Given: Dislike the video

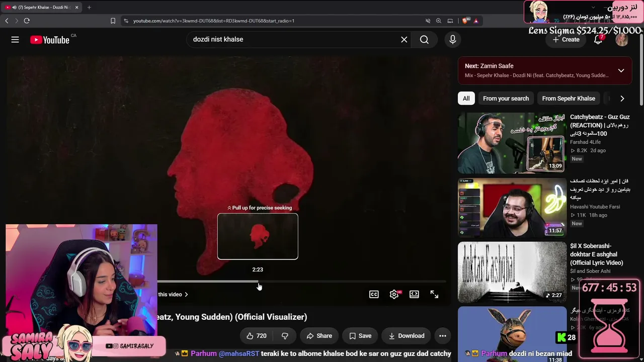Looking at the screenshot, I should click(x=285, y=336).
